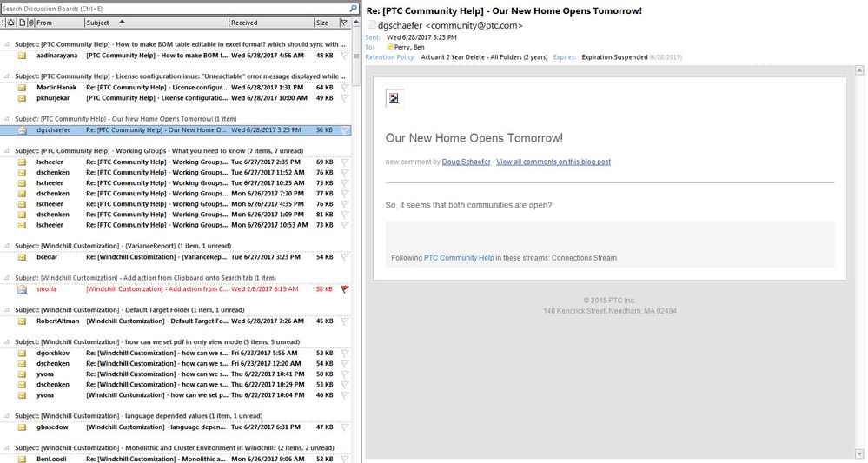
Task: Click reading pane scrollbar up arrow
Action: [859, 70]
